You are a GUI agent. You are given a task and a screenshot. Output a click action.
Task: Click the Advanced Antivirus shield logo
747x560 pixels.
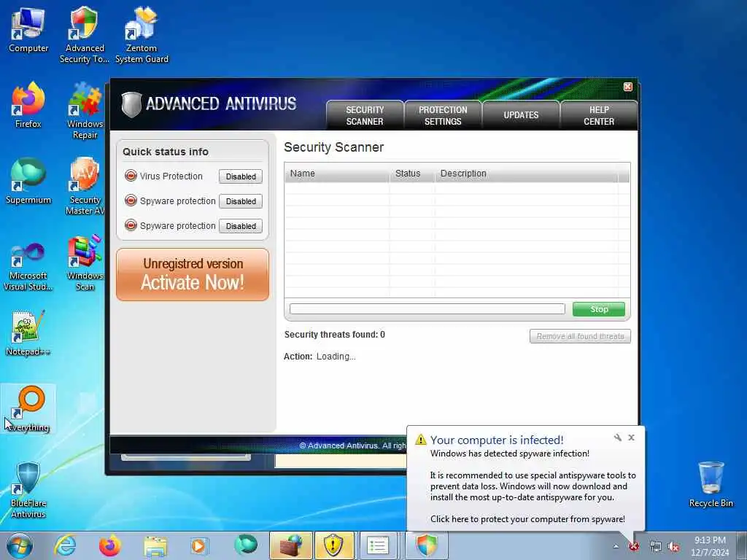[131, 105]
